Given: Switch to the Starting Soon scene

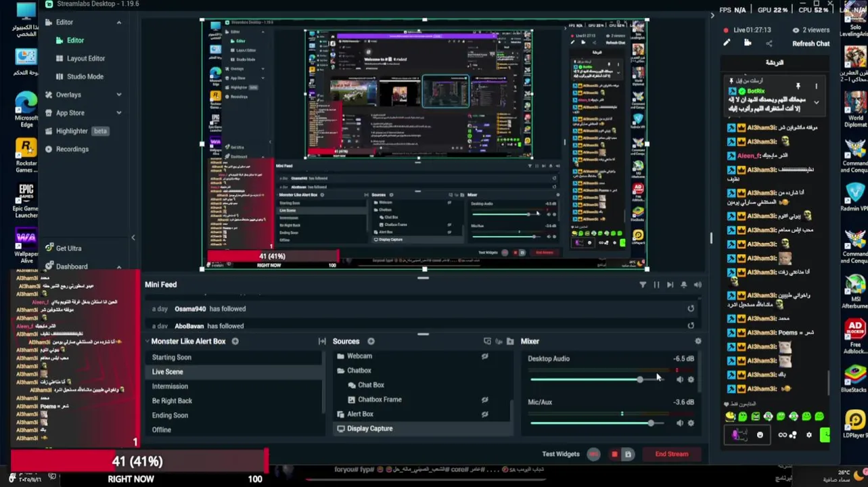Looking at the screenshot, I should pos(172,357).
